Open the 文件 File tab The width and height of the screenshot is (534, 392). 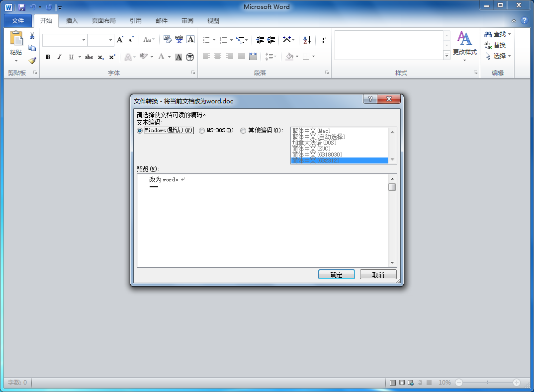coord(18,21)
